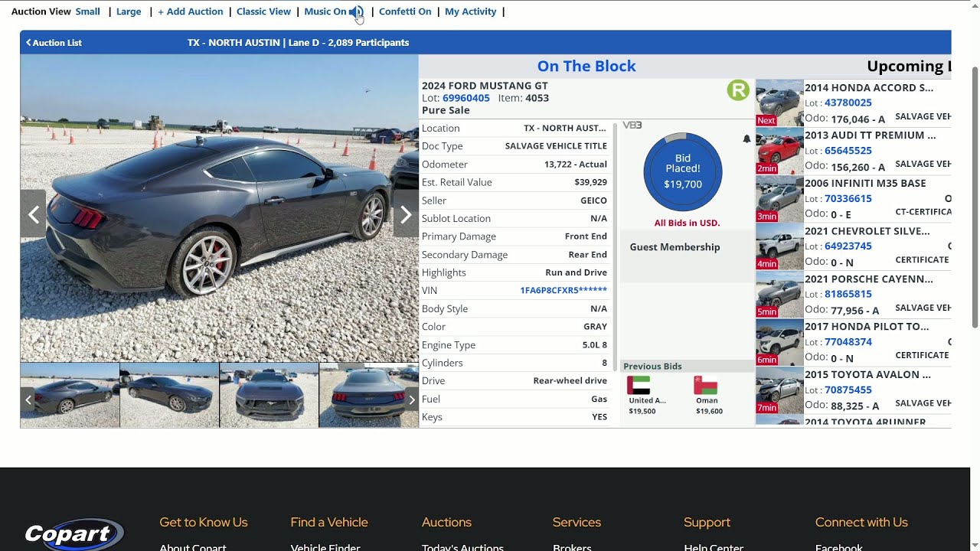Open Get to Know Us footer section
980x551 pixels.
(204, 523)
